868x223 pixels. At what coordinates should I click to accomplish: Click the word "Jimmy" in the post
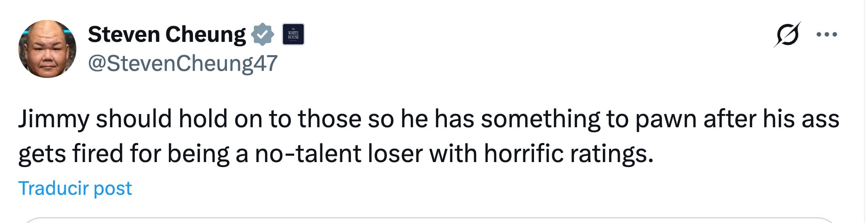point(54,119)
